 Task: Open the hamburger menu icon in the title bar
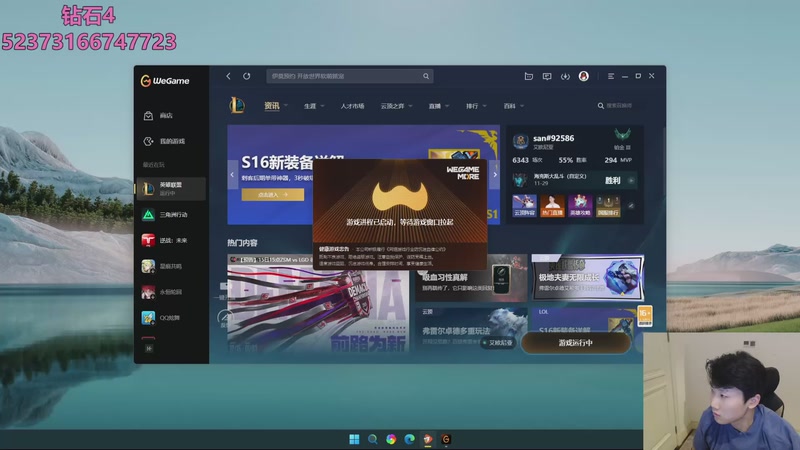(611, 76)
